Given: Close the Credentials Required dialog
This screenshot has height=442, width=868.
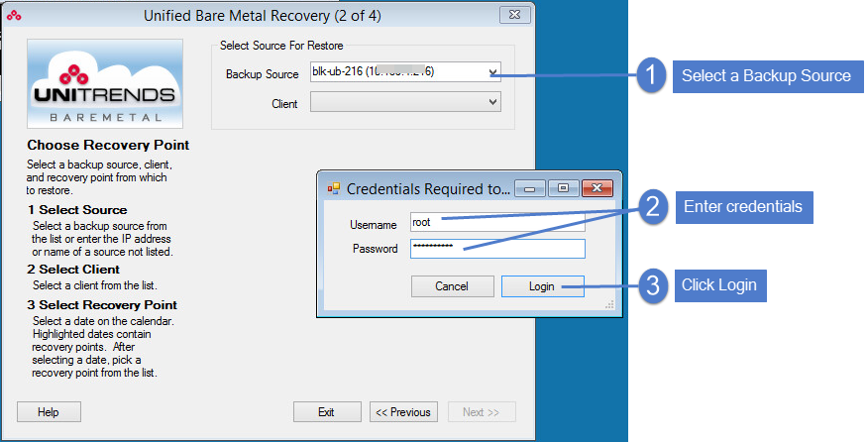Looking at the screenshot, I should pos(597,188).
